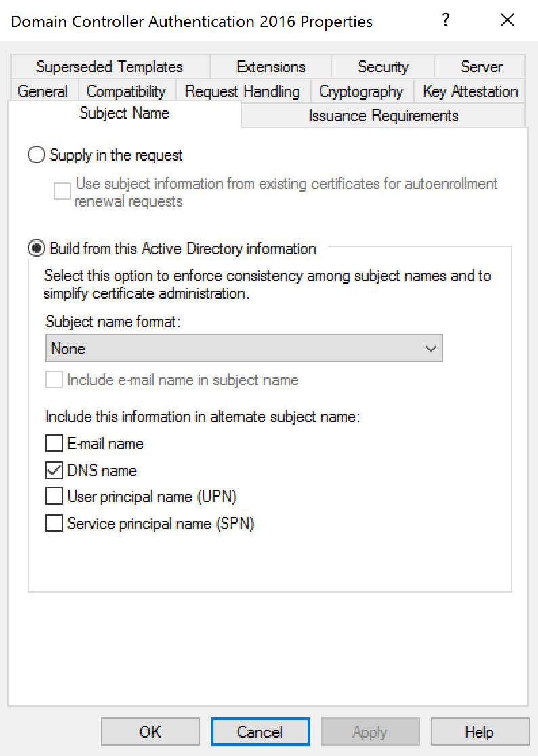
Task: Enable Service principal name (SPN)
Action: (54, 523)
